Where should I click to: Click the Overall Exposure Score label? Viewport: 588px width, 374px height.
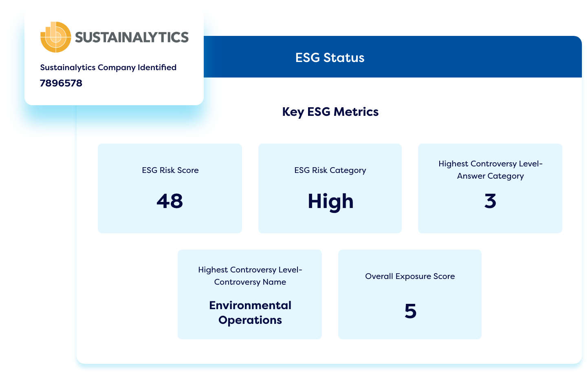[x=410, y=276]
